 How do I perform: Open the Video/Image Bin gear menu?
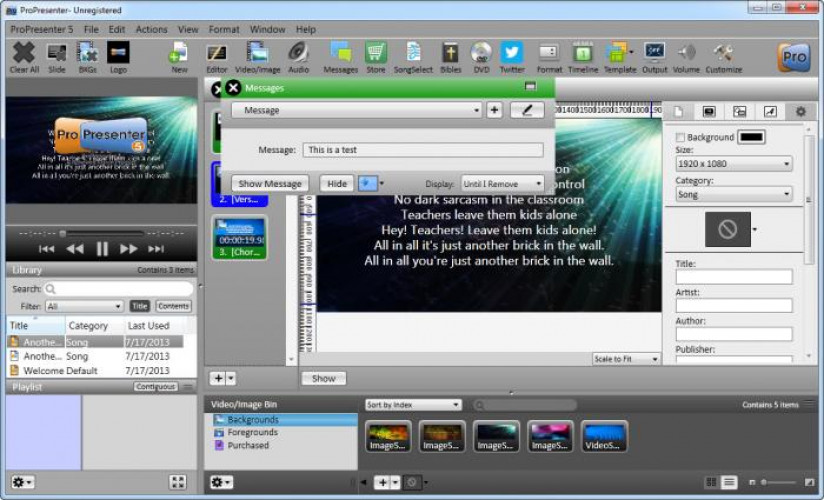tap(221, 482)
